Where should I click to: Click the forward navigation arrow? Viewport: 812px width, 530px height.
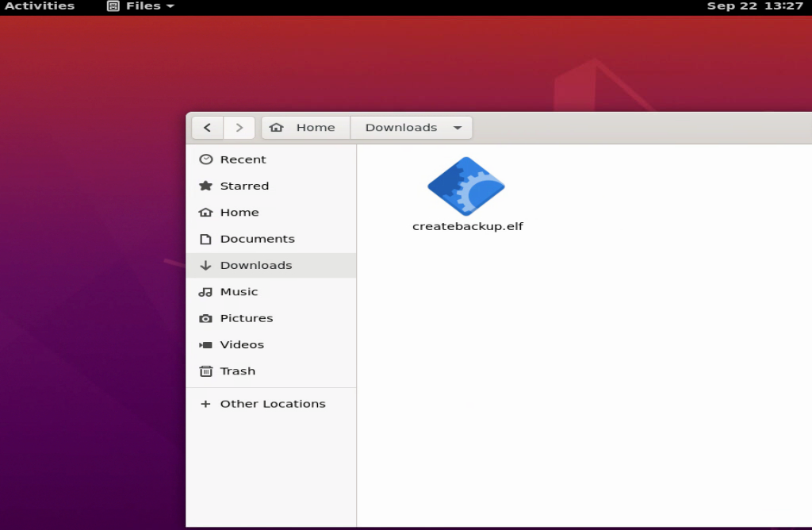point(239,128)
